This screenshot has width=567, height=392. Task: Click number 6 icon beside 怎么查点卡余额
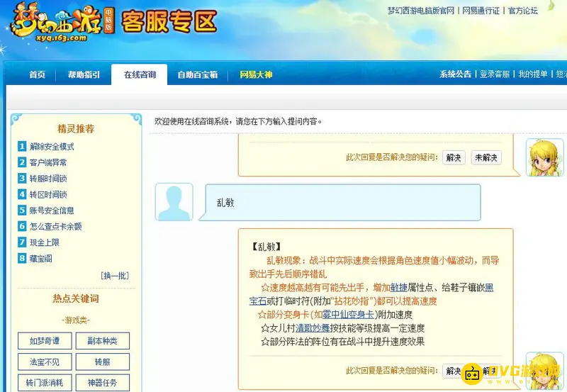22,226
